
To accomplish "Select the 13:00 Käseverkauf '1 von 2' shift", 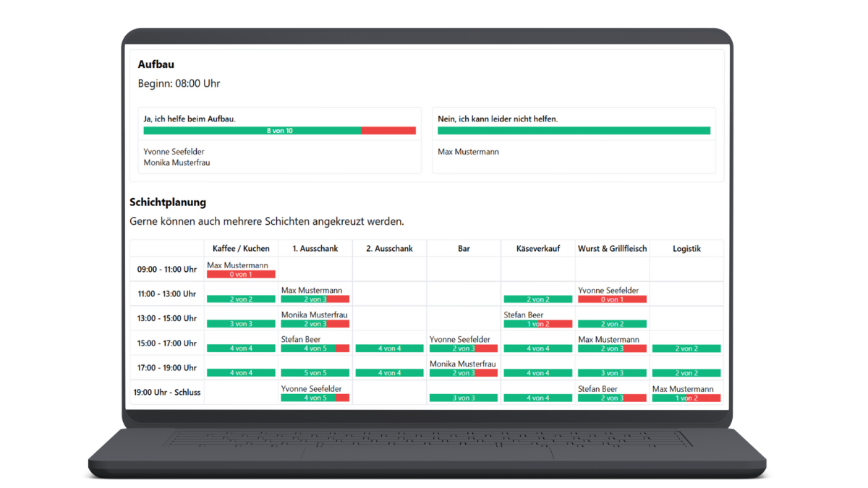I will pos(537,324).
